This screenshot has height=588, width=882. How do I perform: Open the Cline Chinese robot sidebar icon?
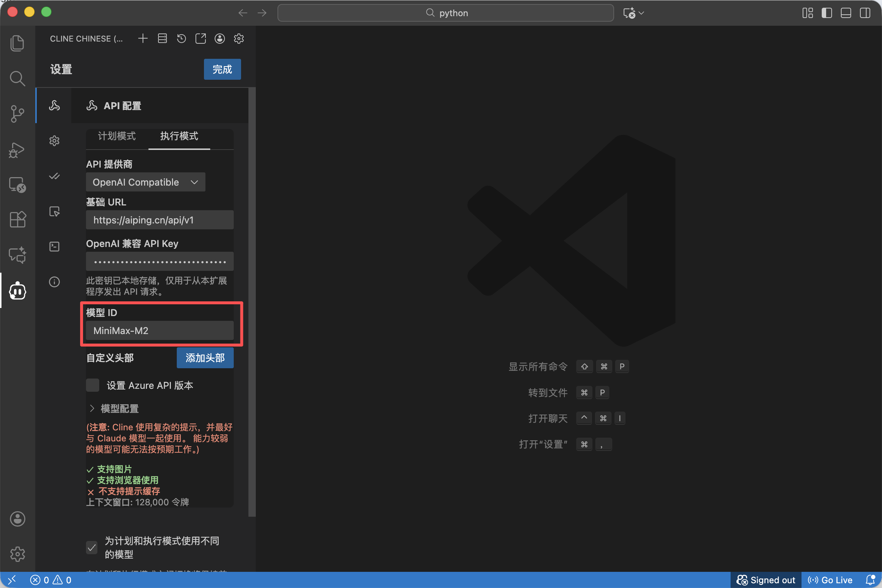point(17,291)
